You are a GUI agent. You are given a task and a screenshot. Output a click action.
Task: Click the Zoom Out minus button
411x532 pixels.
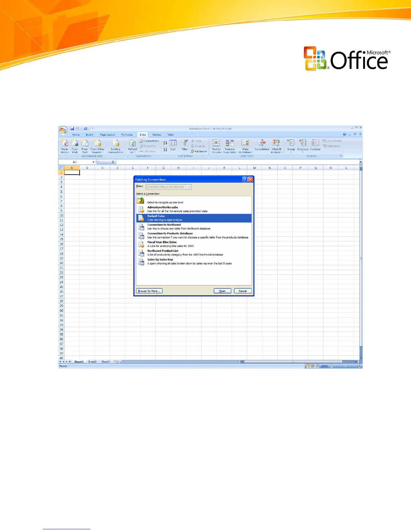click(331, 366)
